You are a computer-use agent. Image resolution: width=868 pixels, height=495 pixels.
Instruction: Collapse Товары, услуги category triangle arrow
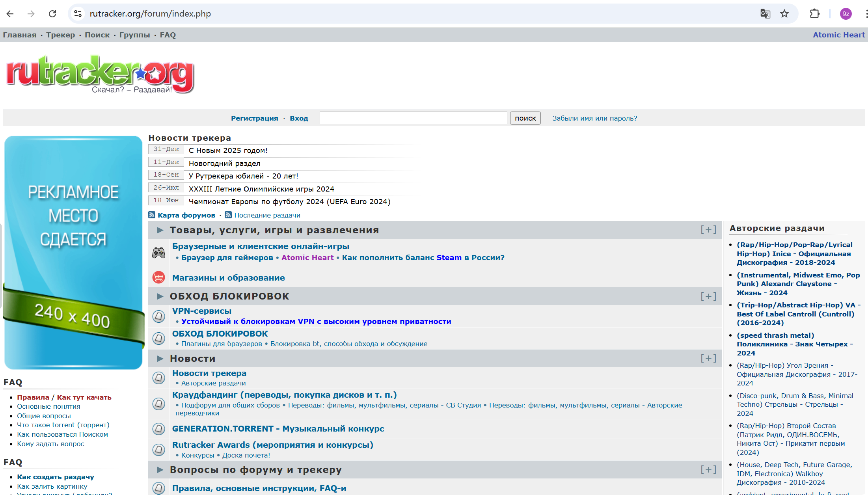160,230
